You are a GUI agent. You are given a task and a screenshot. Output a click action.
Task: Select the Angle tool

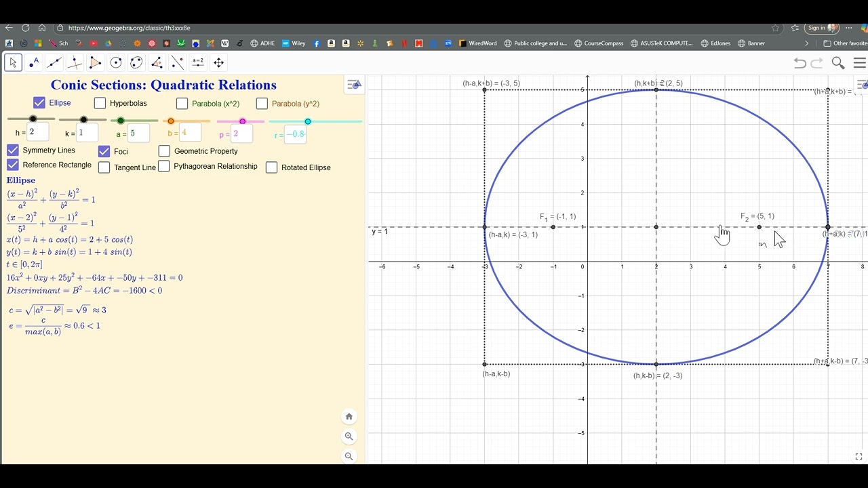(x=157, y=63)
